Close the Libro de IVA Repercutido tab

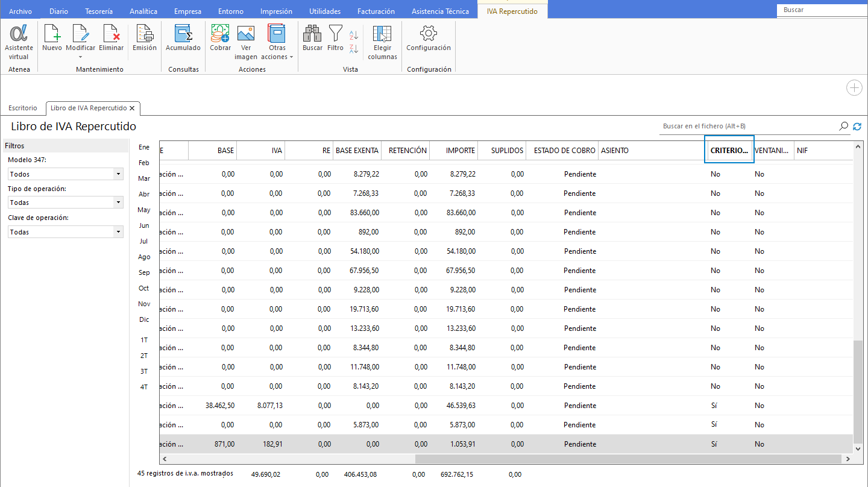click(132, 108)
